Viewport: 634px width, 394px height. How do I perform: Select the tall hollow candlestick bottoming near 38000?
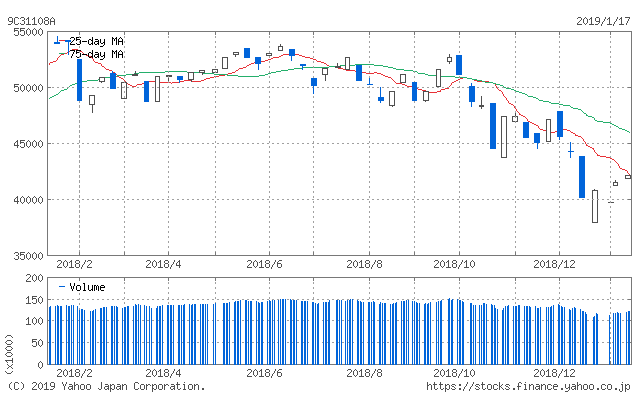[x=595, y=206]
